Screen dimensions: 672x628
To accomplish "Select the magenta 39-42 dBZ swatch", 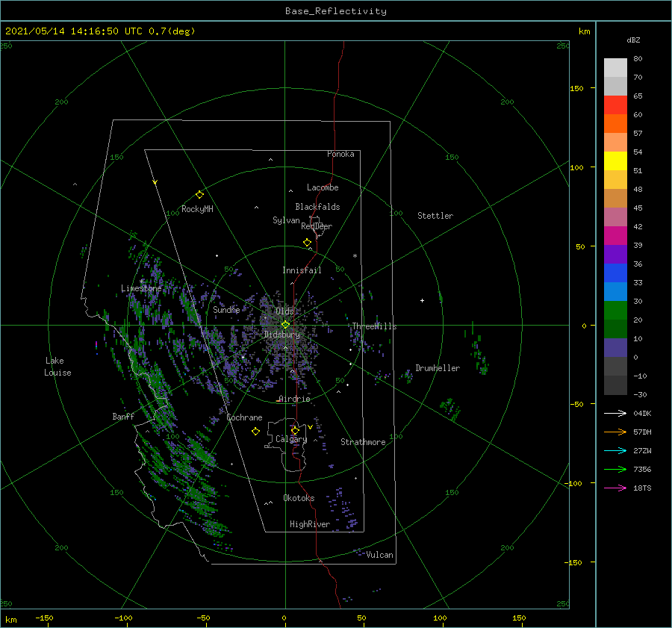I will tap(615, 236).
